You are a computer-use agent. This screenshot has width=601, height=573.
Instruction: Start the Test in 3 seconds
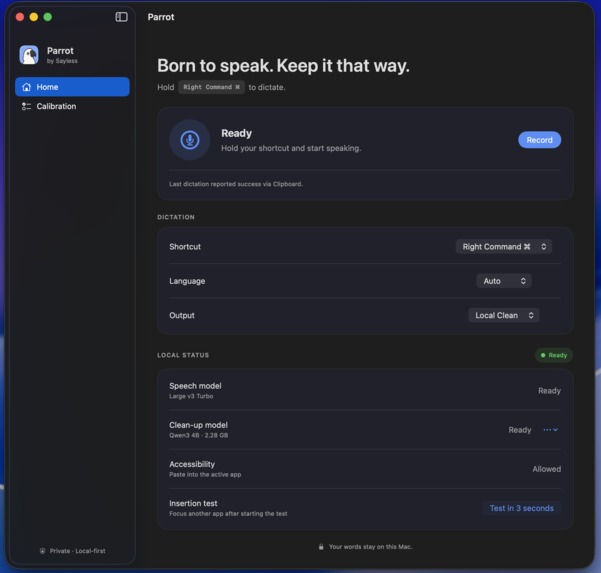522,508
